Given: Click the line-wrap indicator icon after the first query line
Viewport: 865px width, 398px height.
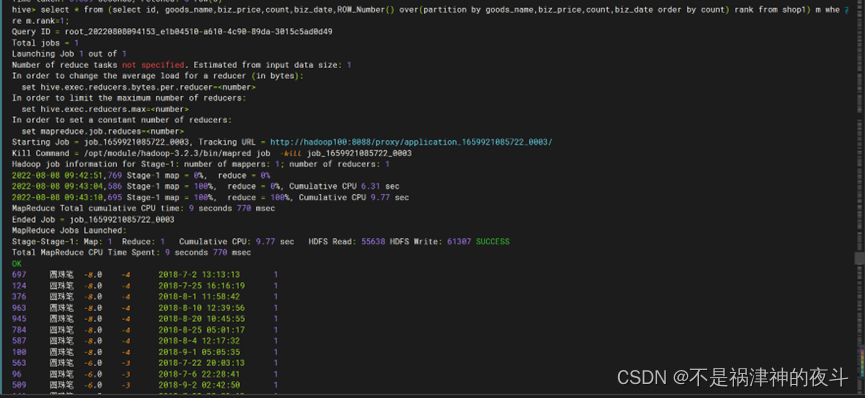Looking at the screenshot, I should (x=847, y=10).
